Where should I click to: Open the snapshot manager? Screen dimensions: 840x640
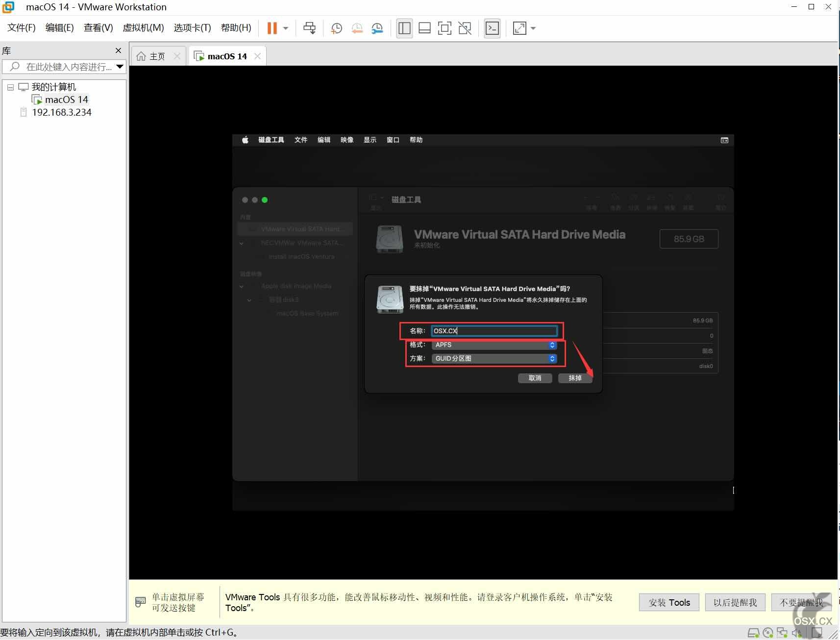tap(377, 28)
